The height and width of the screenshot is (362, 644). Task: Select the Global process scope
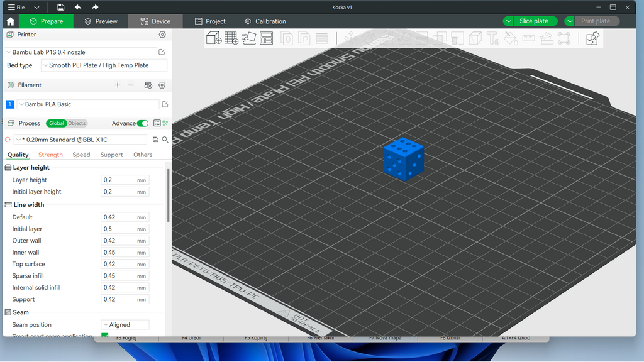click(56, 123)
